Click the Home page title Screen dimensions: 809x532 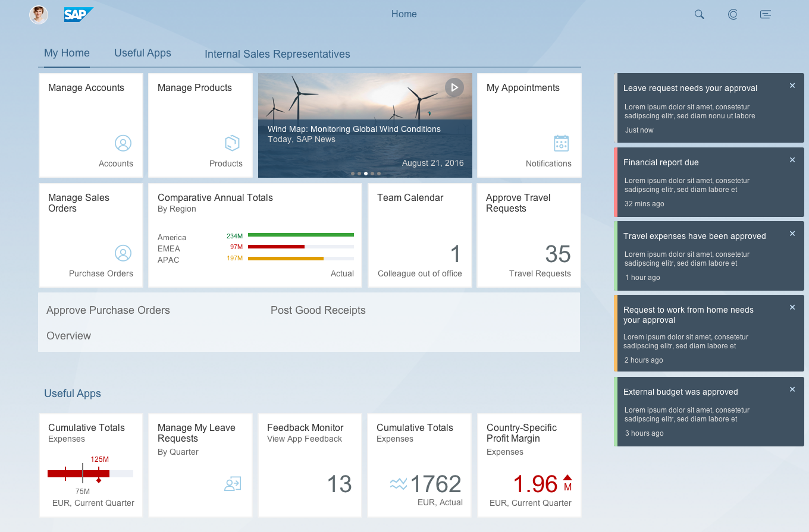coord(404,14)
